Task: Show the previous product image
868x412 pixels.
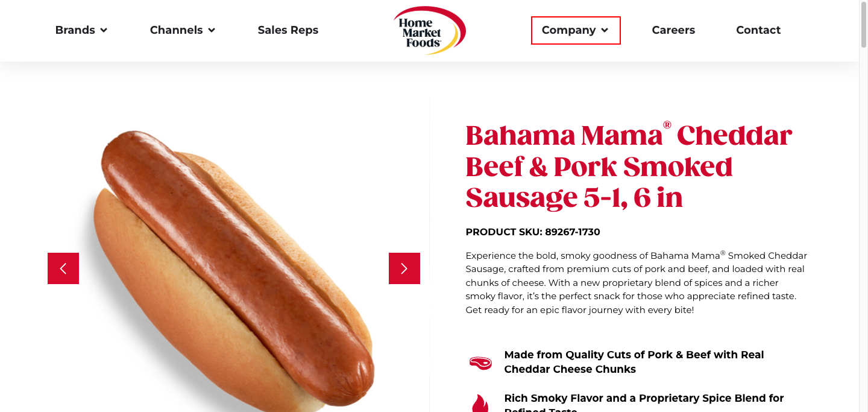Action: [x=63, y=268]
